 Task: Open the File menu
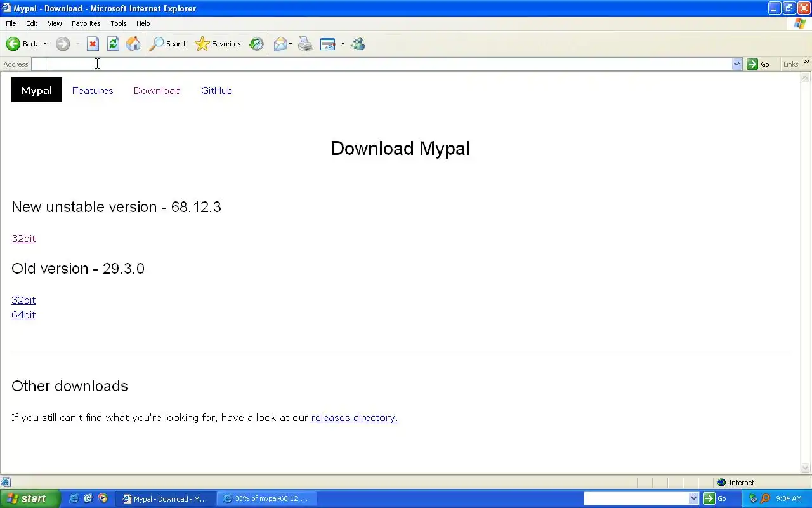click(x=11, y=23)
